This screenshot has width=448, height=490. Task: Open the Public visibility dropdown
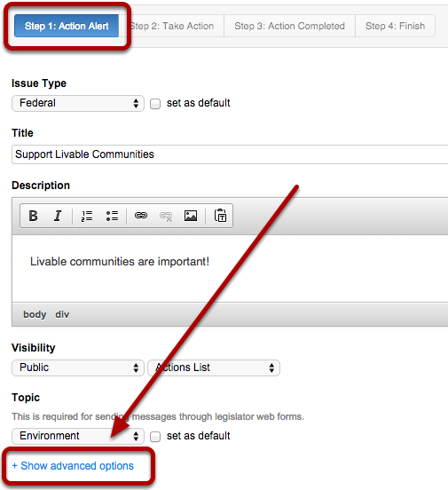78,367
